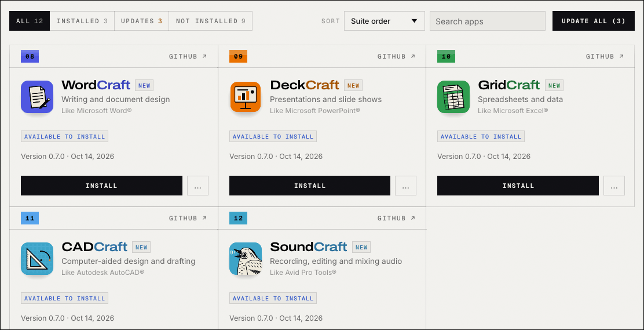This screenshot has width=644, height=330.
Task: Click the NEW badge beside SoundCraft
Action: [x=361, y=247]
